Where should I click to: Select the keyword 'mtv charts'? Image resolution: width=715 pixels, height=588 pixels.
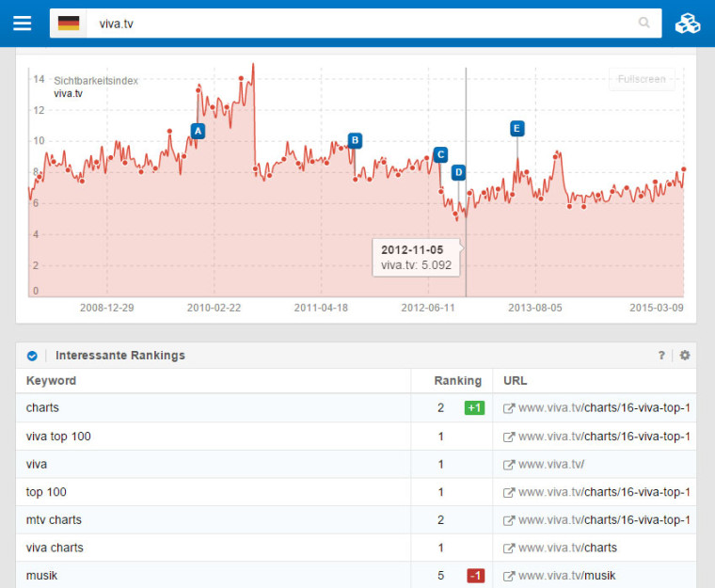tap(54, 520)
